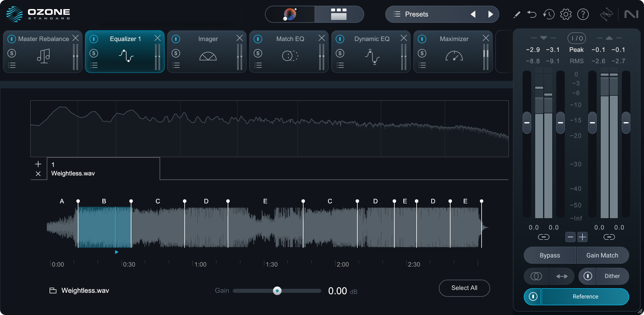Click the next preset arrow

coord(490,14)
